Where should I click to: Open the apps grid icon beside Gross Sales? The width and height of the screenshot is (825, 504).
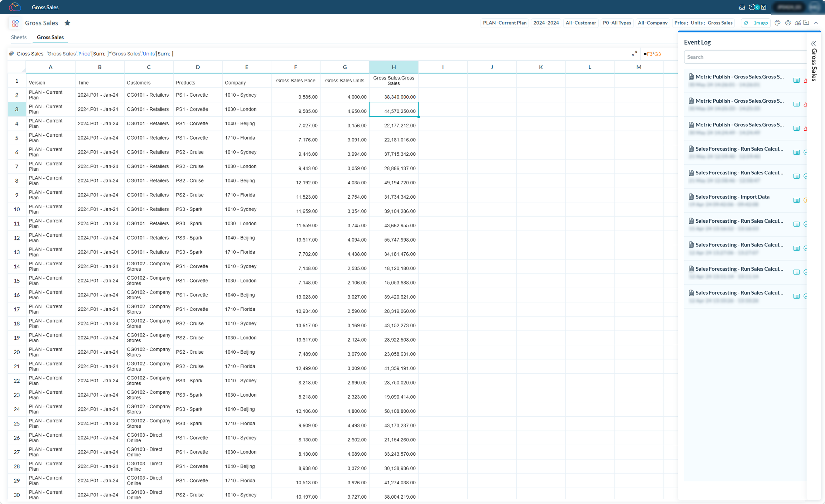[15, 23]
